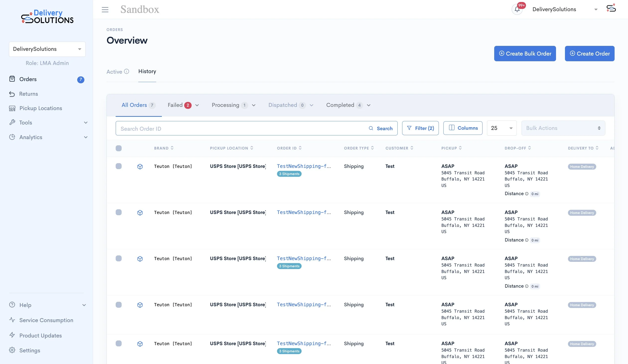The image size is (628, 364).
Task: Open Orders in the sidebar
Action: pyautogui.click(x=28, y=79)
